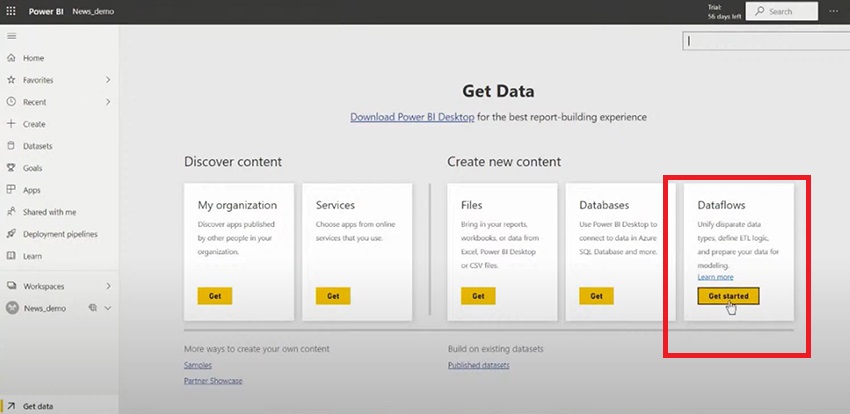The width and height of the screenshot is (850, 414).
Task: Click the Learn label in sidebar
Action: [33, 256]
